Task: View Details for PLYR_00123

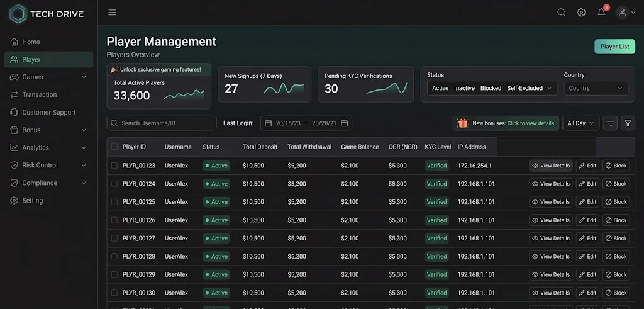Action: tap(551, 166)
